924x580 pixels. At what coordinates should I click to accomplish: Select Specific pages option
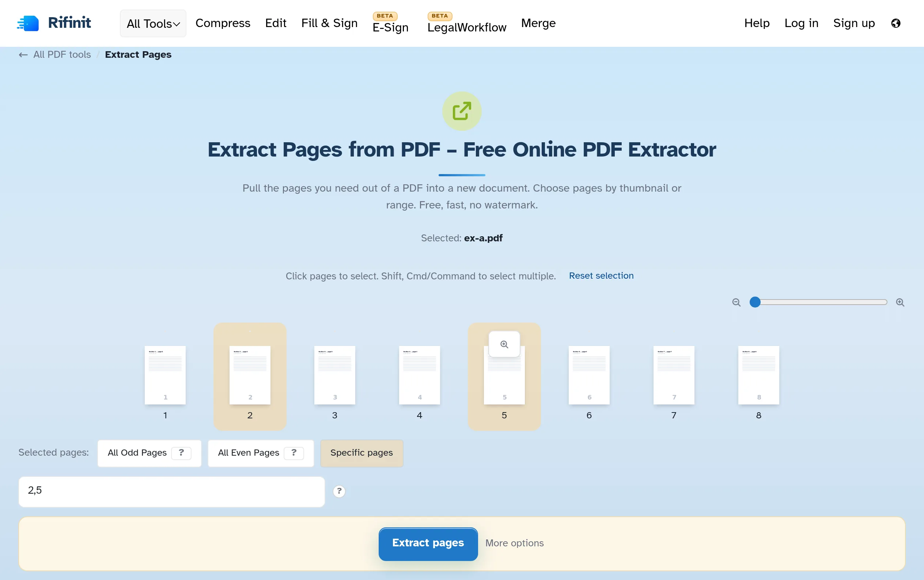point(361,453)
